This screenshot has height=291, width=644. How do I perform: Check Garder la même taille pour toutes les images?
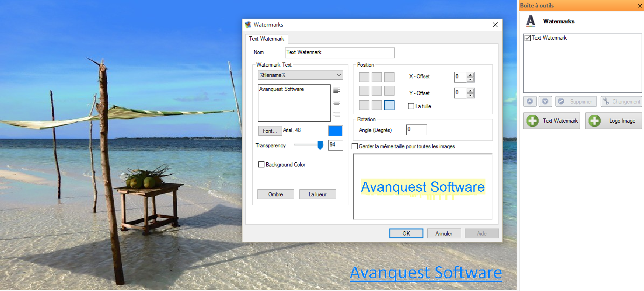click(x=355, y=146)
